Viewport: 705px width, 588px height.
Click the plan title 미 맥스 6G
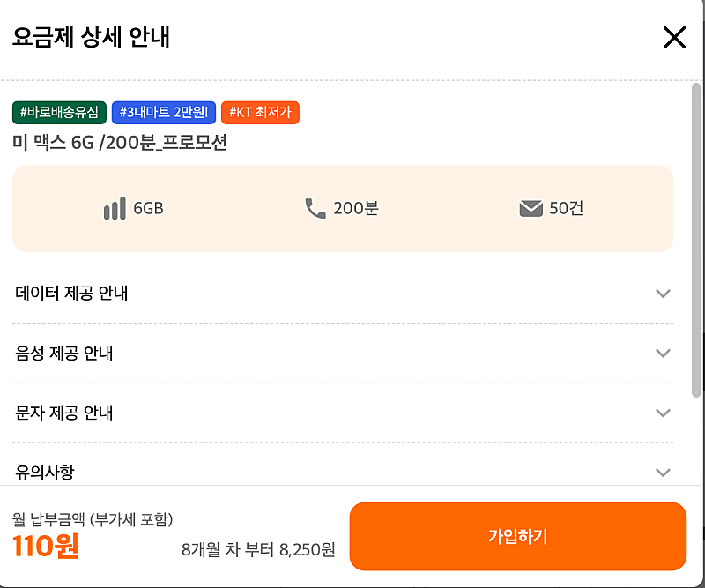(x=120, y=143)
